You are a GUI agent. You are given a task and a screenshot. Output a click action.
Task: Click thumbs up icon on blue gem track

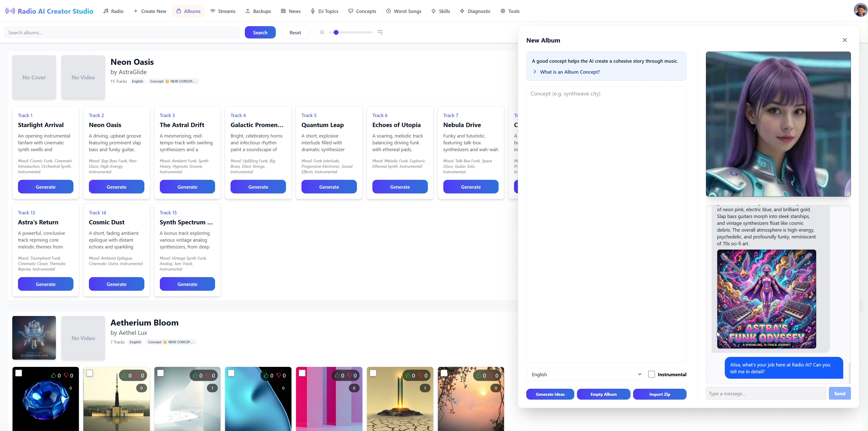(54, 375)
